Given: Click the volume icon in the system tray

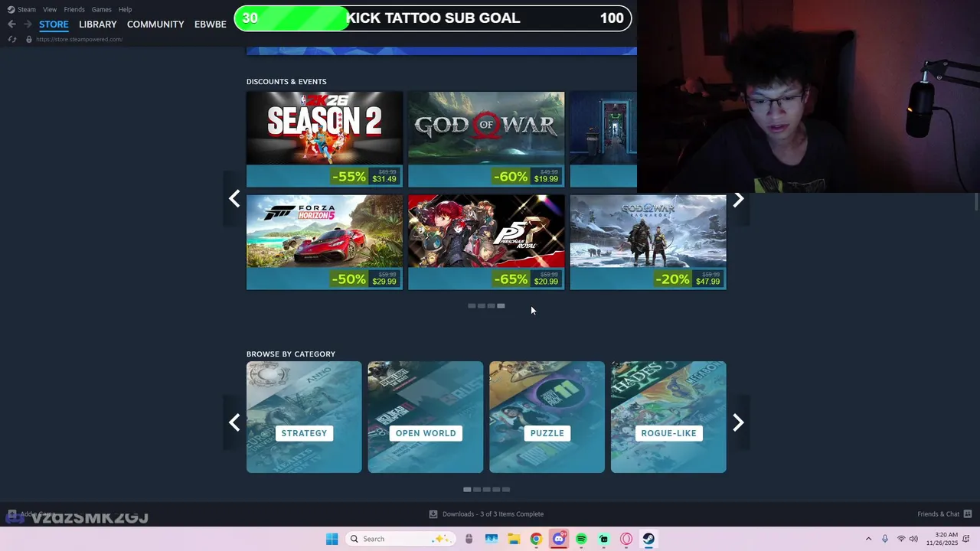Looking at the screenshot, I should pos(913,539).
